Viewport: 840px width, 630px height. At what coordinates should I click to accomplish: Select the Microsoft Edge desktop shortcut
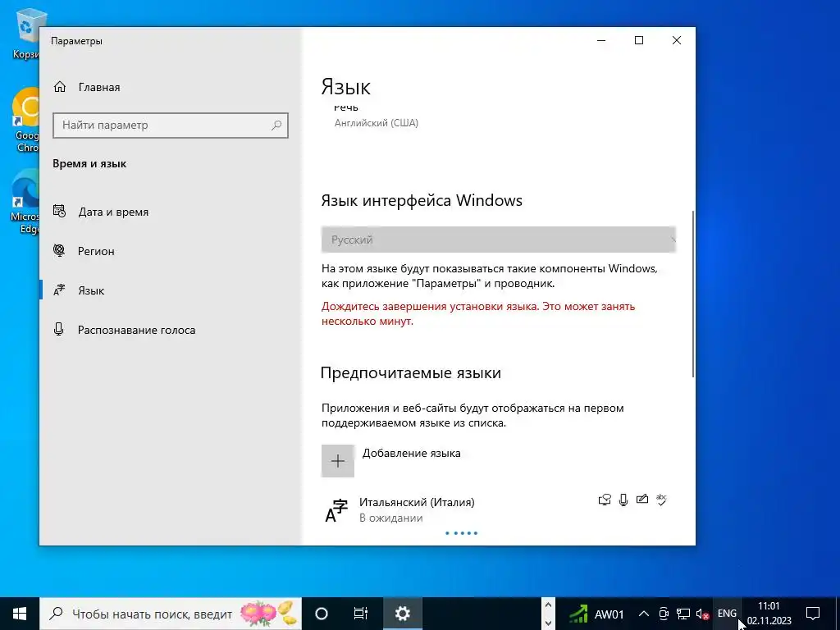[x=25, y=202]
